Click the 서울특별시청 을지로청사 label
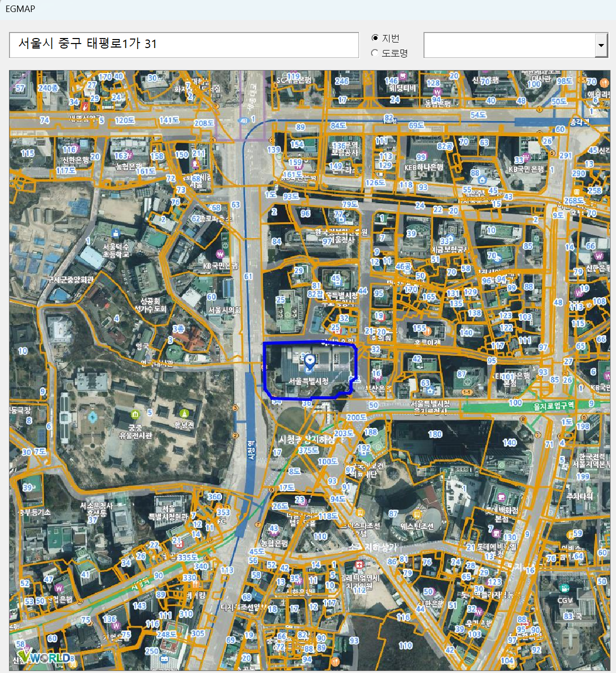Viewport: 616px width, 673px height. click(430, 407)
